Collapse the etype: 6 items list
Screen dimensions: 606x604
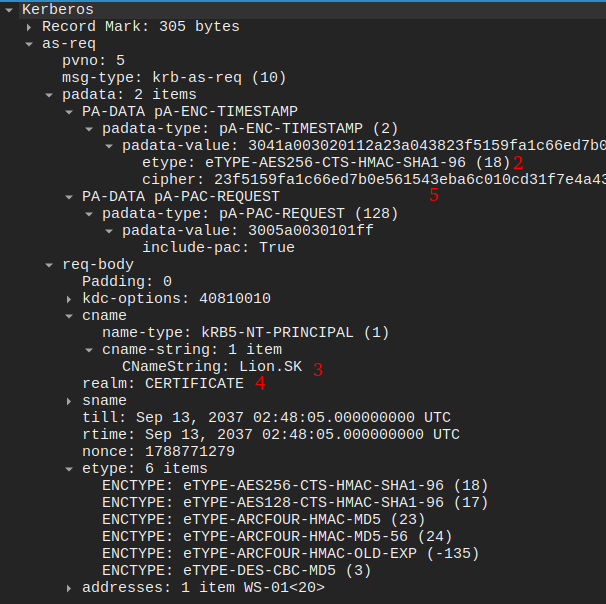[69, 468]
